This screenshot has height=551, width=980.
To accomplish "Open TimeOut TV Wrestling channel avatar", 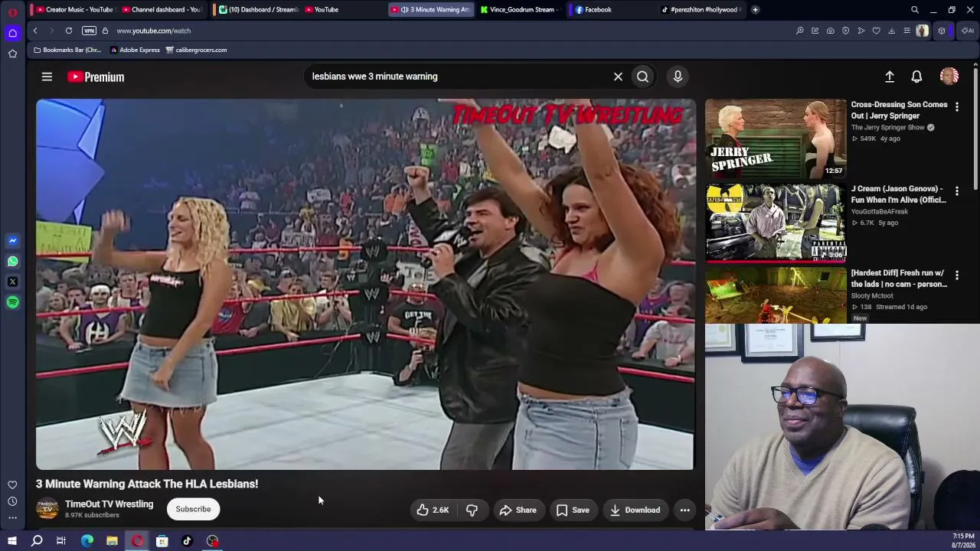I will tap(47, 509).
